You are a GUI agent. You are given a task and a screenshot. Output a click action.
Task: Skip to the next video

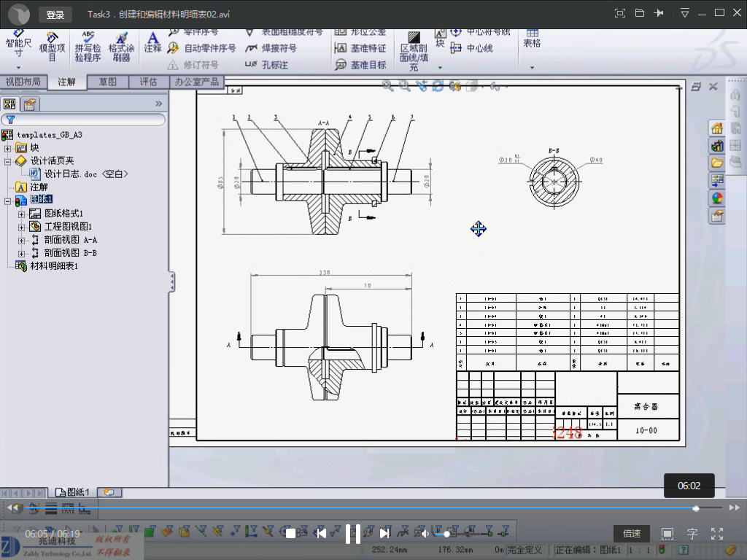coord(384,534)
